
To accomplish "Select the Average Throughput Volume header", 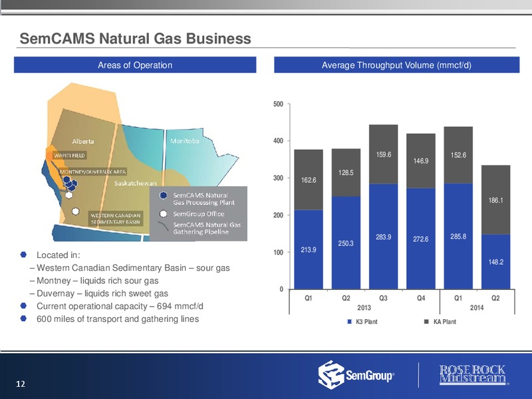I will coord(396,65).
